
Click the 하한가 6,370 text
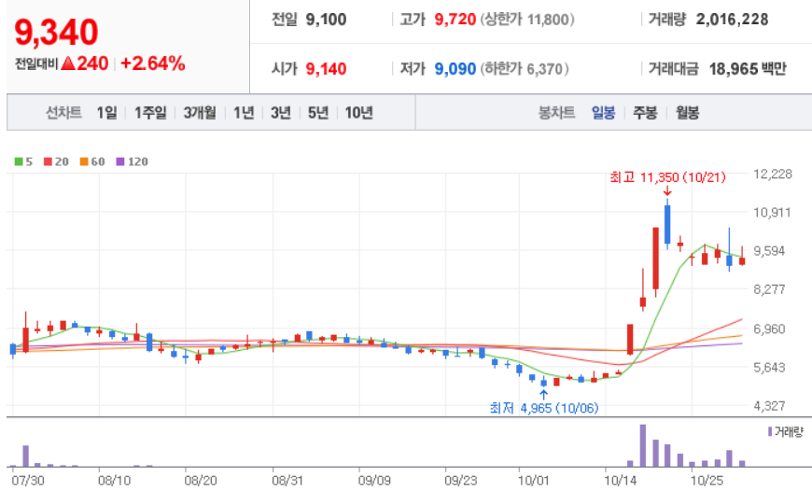point(525,69)
